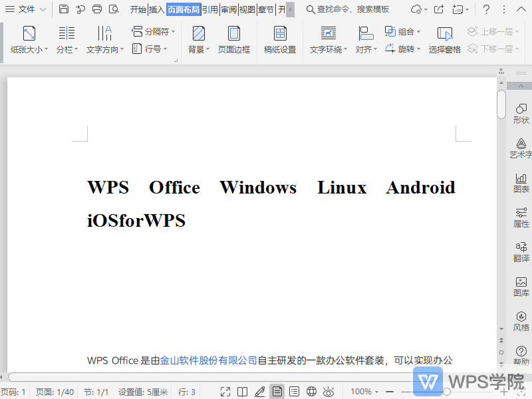Click the 下移一层 button
The width and height of the screenshot is (532, 399).
pyautogui.click(x=493, y=49)
